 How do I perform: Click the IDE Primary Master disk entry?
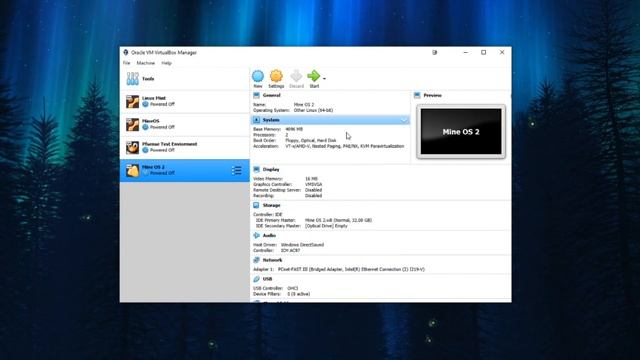tap(338, 220)
